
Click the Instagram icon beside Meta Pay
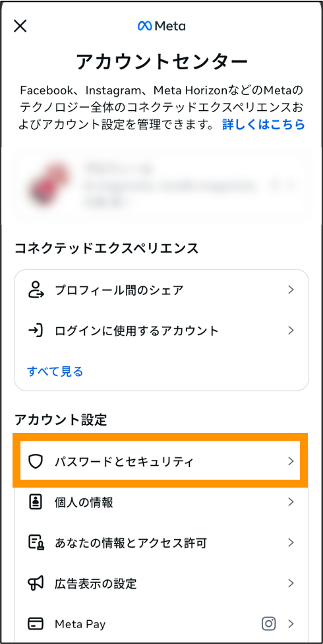[x=269, y=624]
